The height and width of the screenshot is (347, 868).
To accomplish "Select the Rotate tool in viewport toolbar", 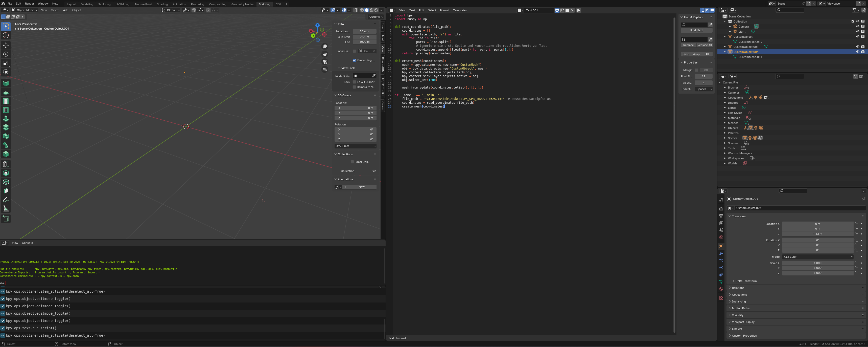I will point(6,54).
